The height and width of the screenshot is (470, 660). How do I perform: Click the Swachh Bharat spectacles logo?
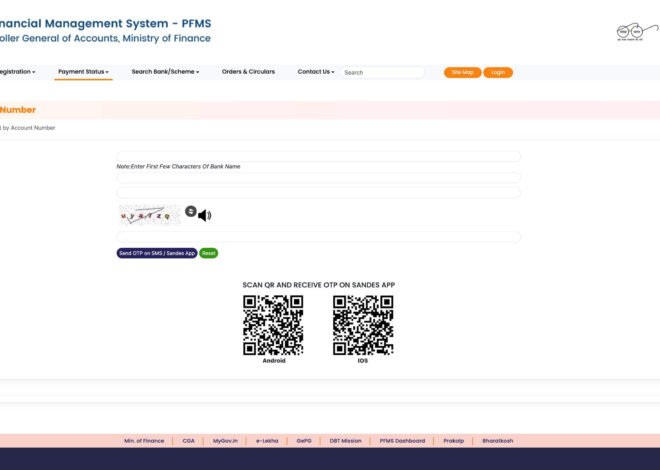pyautogui.click(x=637, y=32)
